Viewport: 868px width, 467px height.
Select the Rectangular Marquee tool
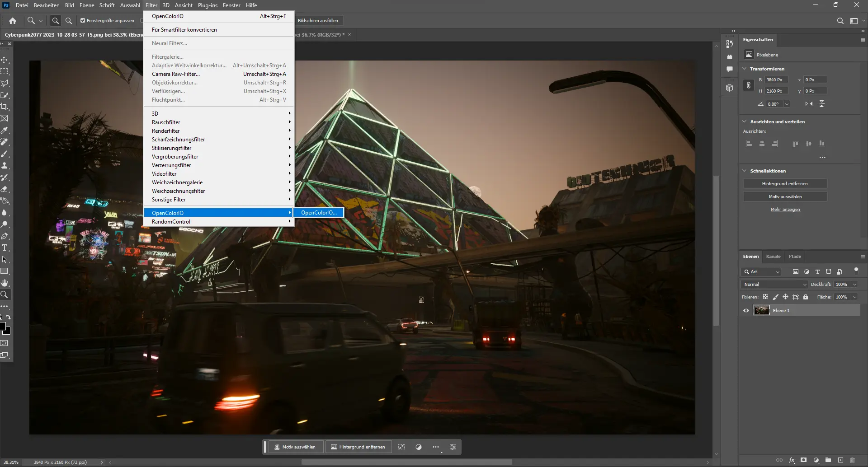(5, 72)
